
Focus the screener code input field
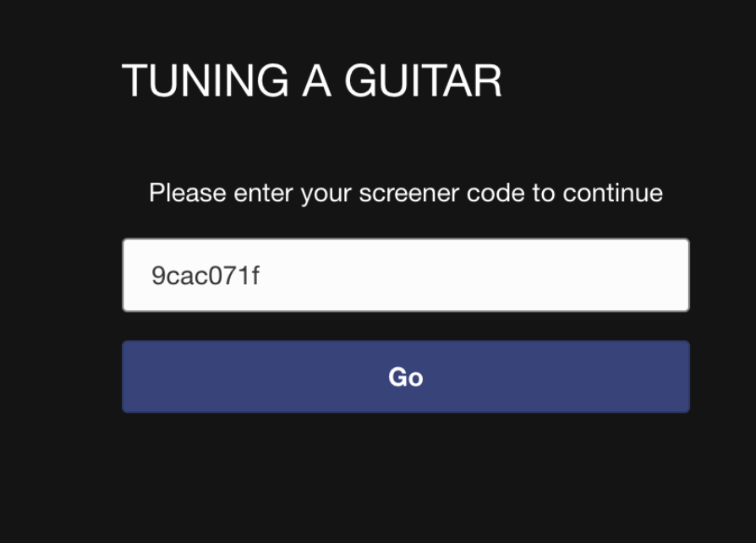click(405, 276)
